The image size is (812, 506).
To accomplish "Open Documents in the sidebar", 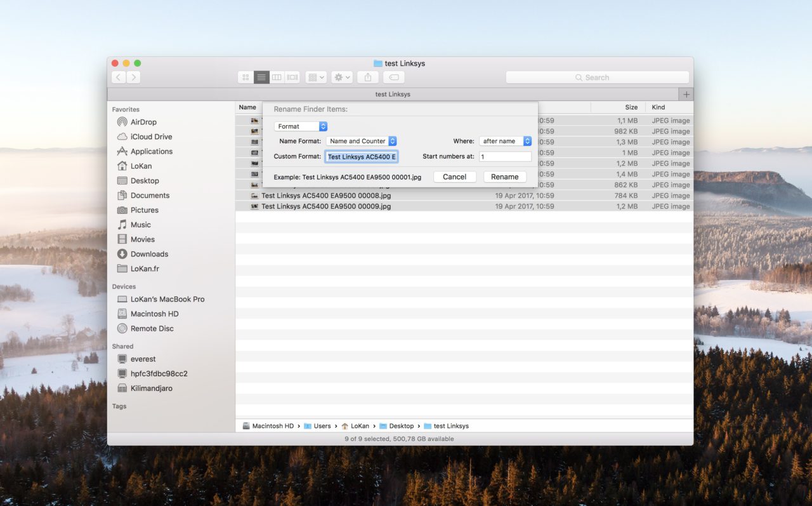I will 150,195.
